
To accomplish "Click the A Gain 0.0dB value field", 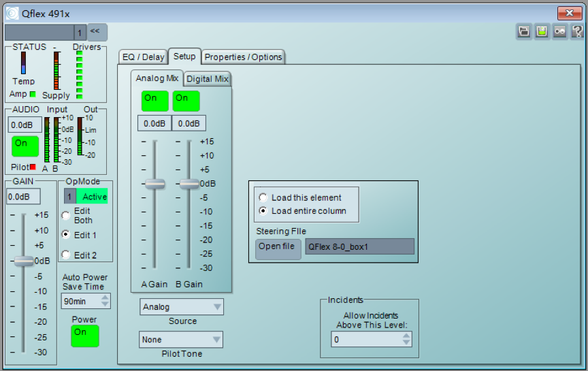I will 154,123.
